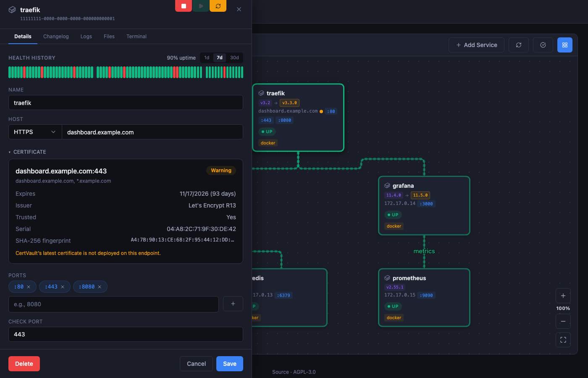This screenshot has height=378, width=588.
Task: Remove port :443 chip
Action: pyautogui.click(x=63, y=287)
